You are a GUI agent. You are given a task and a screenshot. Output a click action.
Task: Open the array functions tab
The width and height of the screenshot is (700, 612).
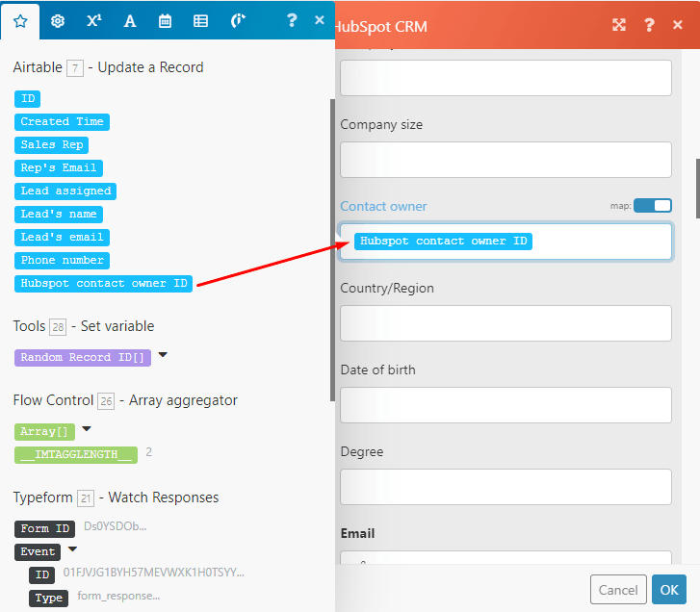[200, 20]
